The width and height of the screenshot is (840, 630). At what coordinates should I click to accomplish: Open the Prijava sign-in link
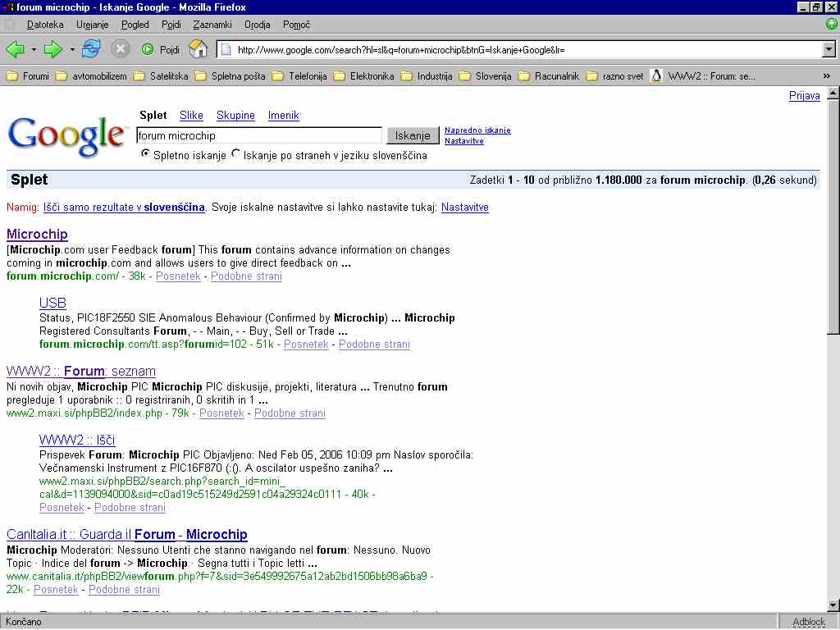(x=804, y=95)
